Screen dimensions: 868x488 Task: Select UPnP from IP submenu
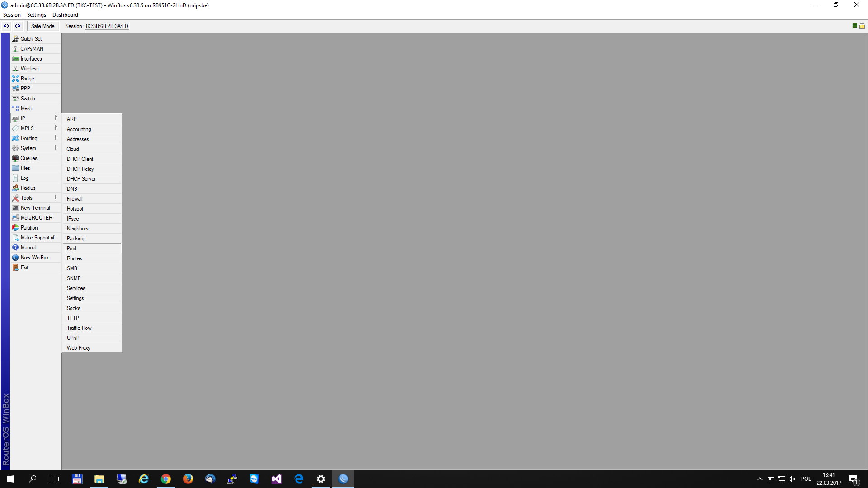[x=92, y=338]
